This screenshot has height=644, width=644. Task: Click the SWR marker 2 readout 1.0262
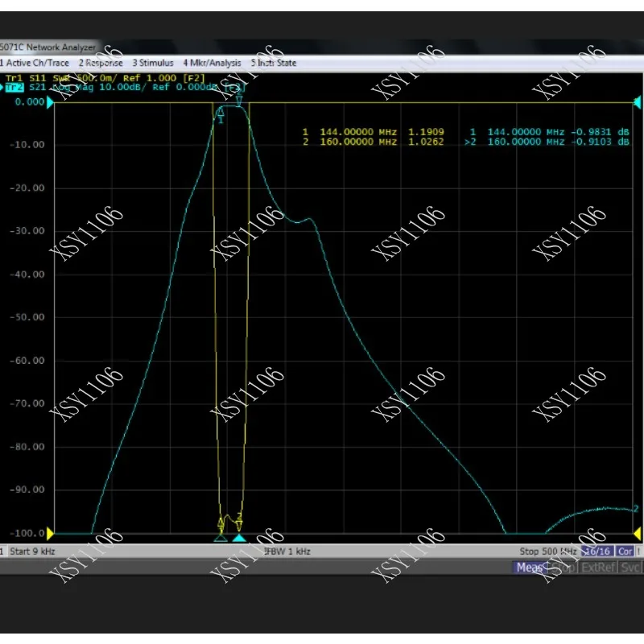pyautogui.click(x=426, y=142)
